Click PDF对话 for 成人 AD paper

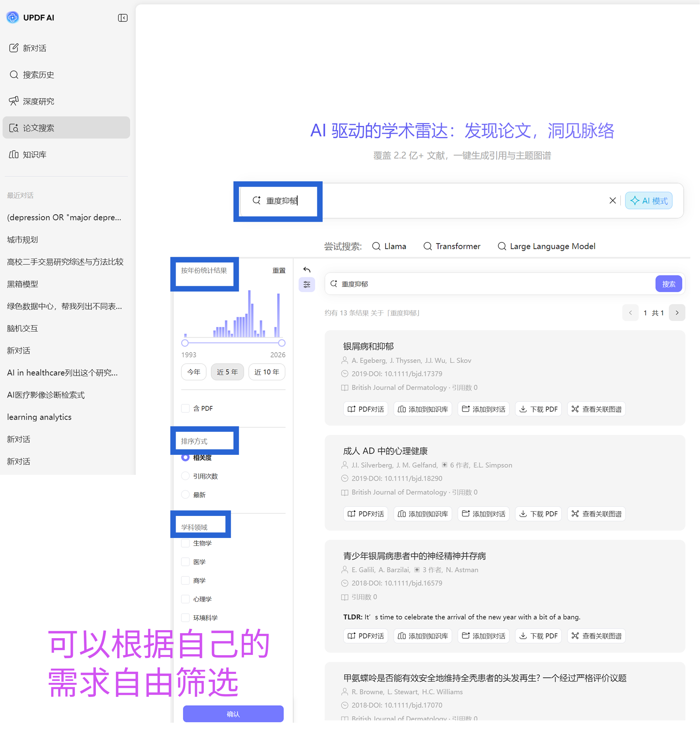pyautogui.click(x=366, y=514)
